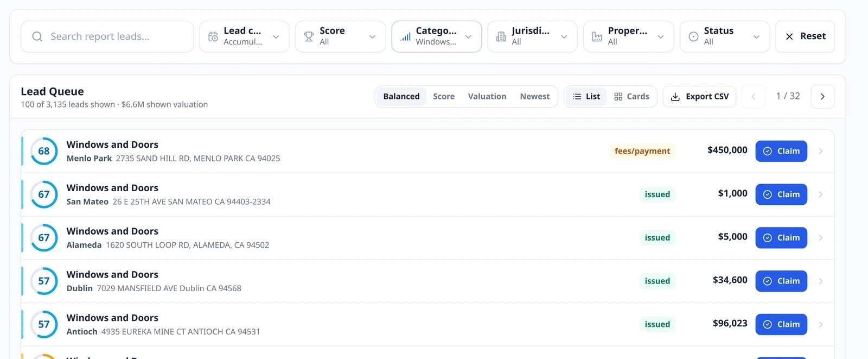Click address 2735 SAND HILL RD, MENLO PARK
The height and width of the screenshot is (359, 868).
(198, 159)
